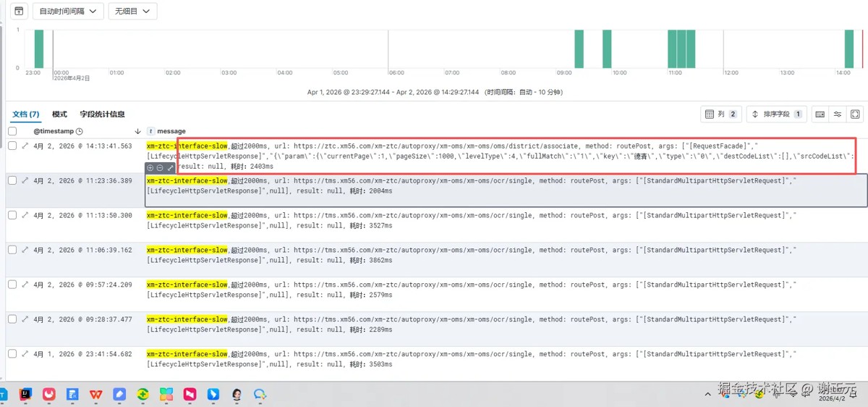The width and height of the screenshot is (868, 407).
Task: Expand document details for 11:06:39.162 row
Action: [x=25, y=250]
